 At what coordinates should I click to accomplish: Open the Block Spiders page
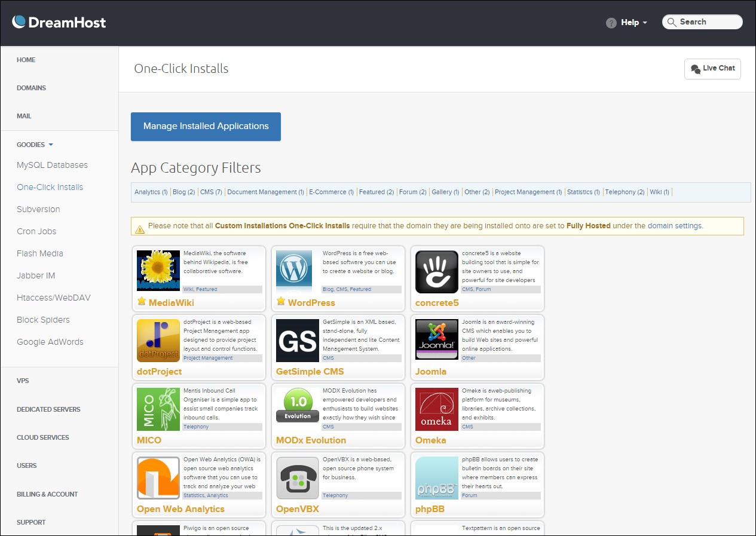tap(43, 320)
